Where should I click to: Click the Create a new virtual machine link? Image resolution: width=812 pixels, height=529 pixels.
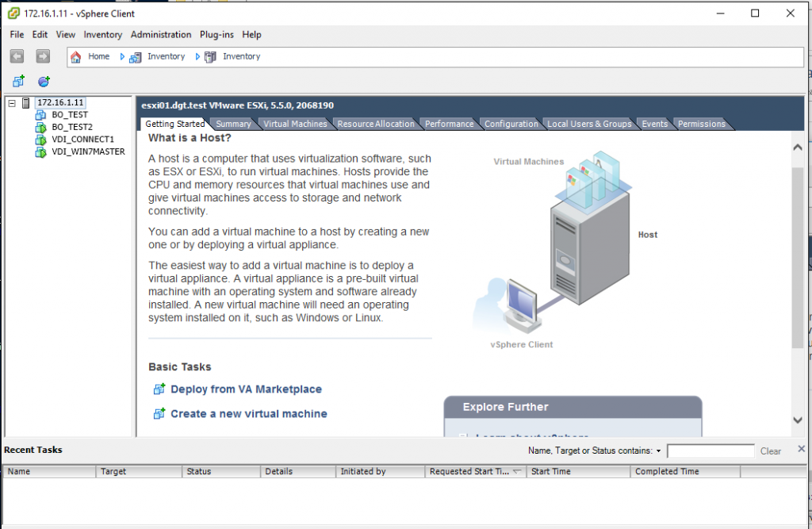(x=248, y=413)
